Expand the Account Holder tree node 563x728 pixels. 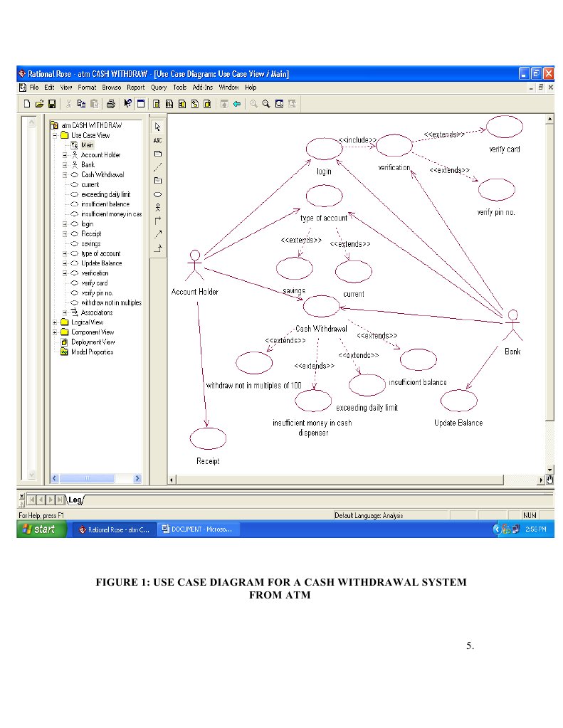pyautogui.click(x=65, y=155)
